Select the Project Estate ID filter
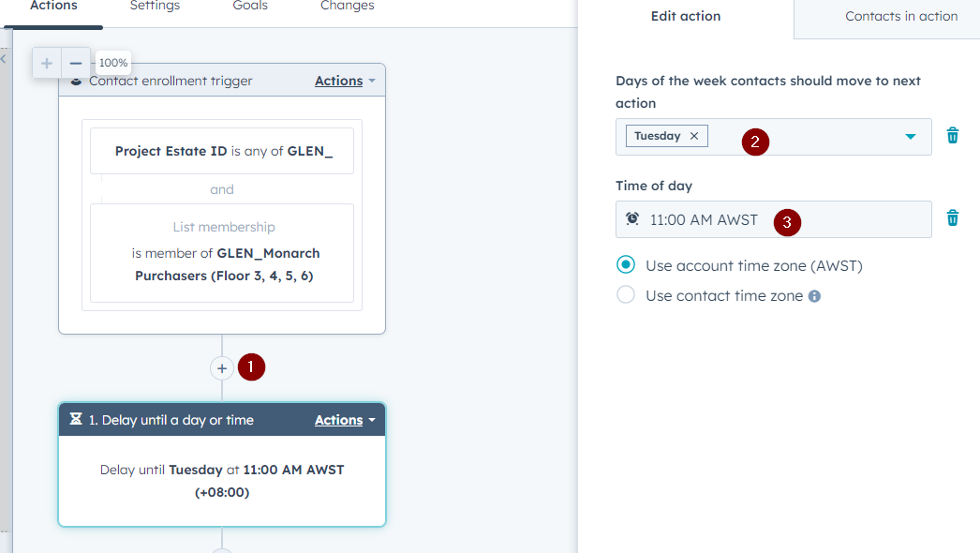980x553 pixels. pyautogui.click(x=222, y=151)
